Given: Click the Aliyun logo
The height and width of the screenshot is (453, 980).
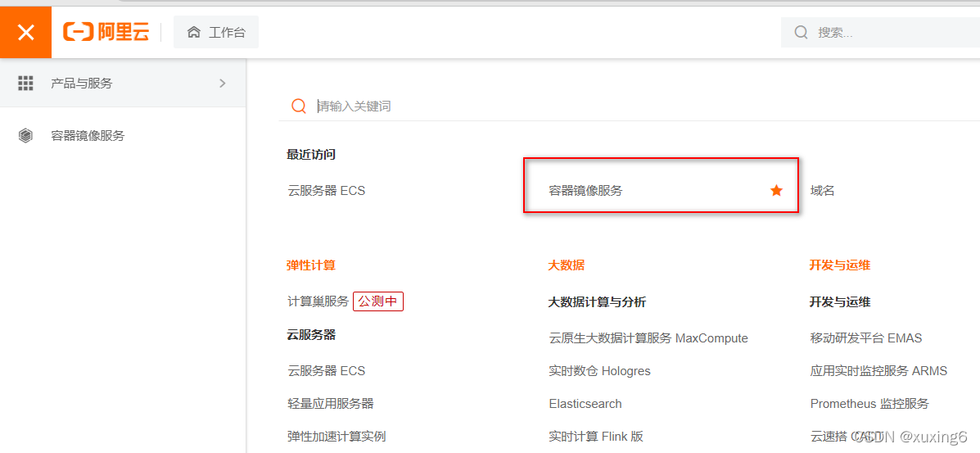Looking at the screenshot, I should [106, 32].
